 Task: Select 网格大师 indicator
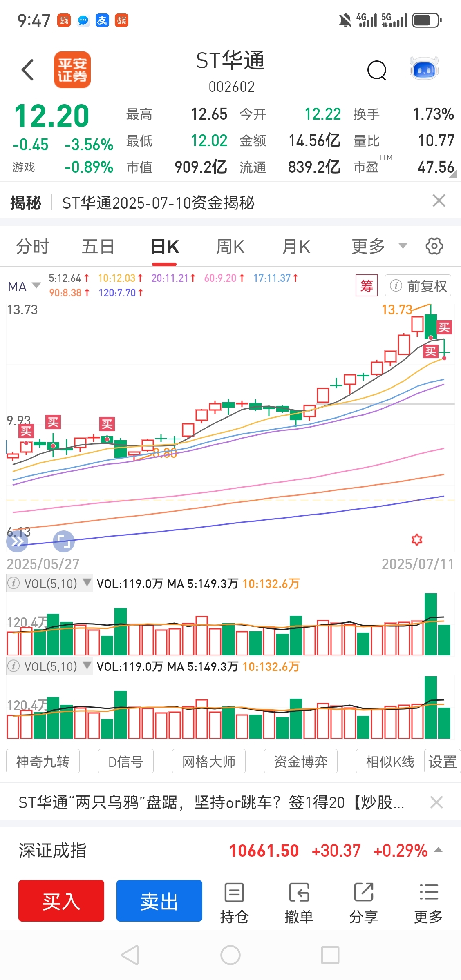tap(209, 762)
